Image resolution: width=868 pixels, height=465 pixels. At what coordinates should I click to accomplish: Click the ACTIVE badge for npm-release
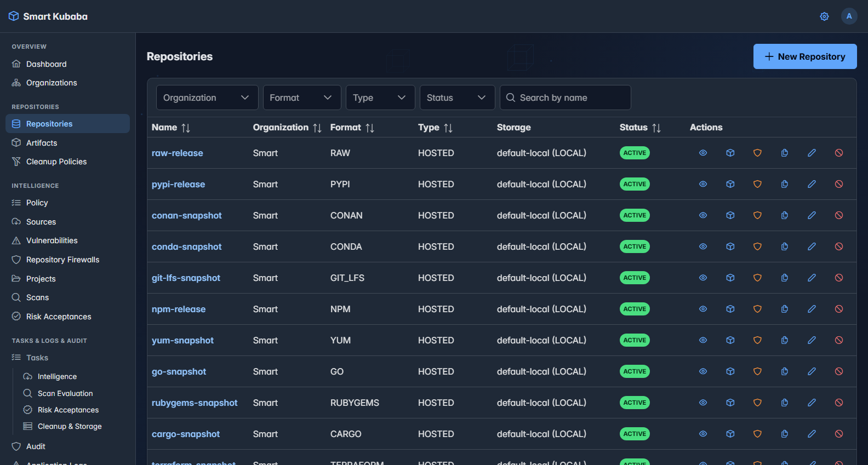(x=635, y=309)
